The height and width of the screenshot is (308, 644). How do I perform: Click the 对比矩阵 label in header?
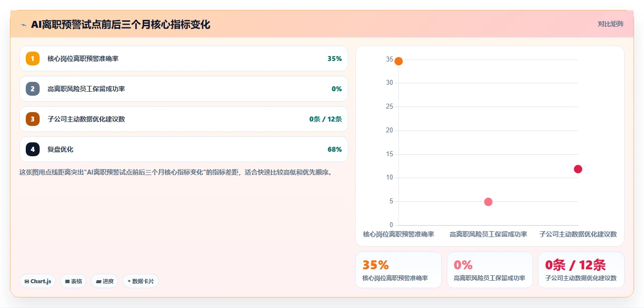point(611,24)
